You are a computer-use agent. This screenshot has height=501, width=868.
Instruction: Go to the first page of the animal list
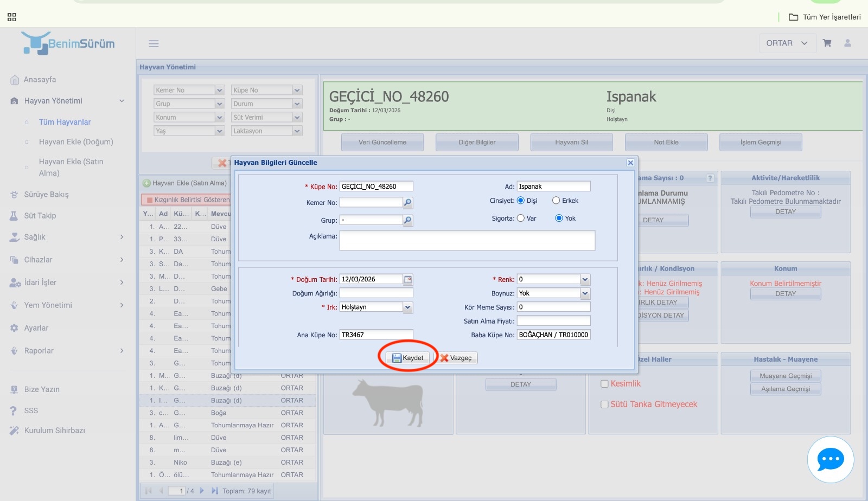click(149, 491)
